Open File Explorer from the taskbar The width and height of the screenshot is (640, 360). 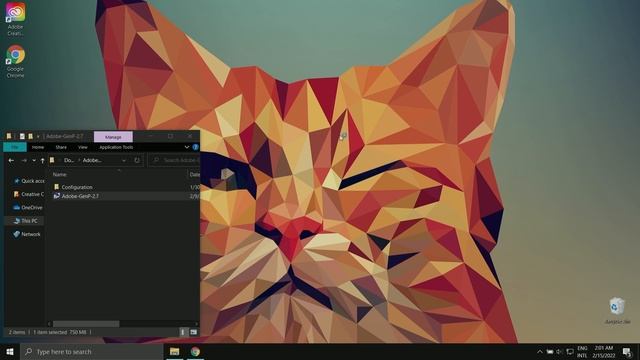pos(175,351)
